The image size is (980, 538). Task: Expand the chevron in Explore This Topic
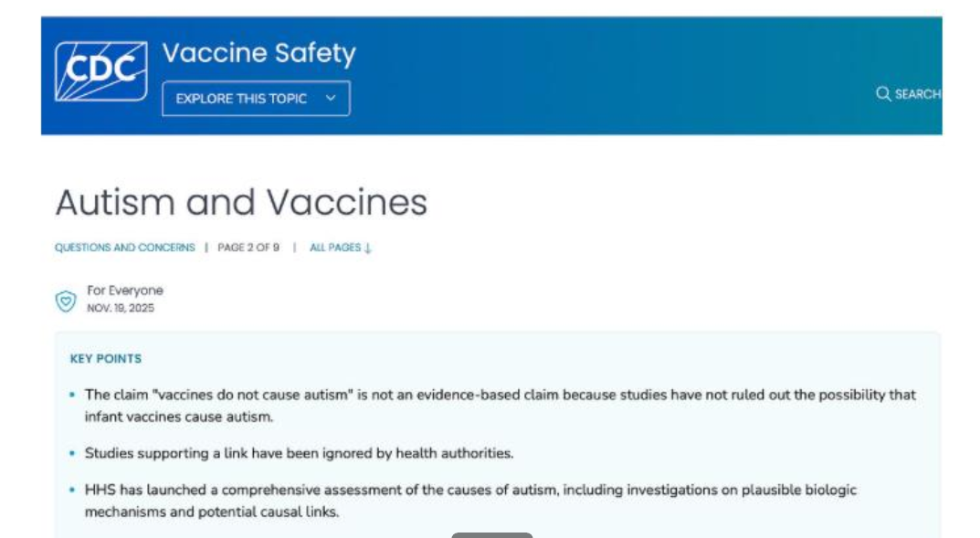pyautogui.click(x=331, y=99)
